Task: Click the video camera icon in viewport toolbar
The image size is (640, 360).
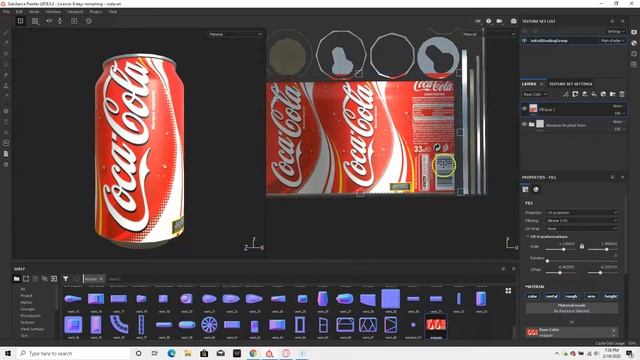Action: (x=499, y=21)
